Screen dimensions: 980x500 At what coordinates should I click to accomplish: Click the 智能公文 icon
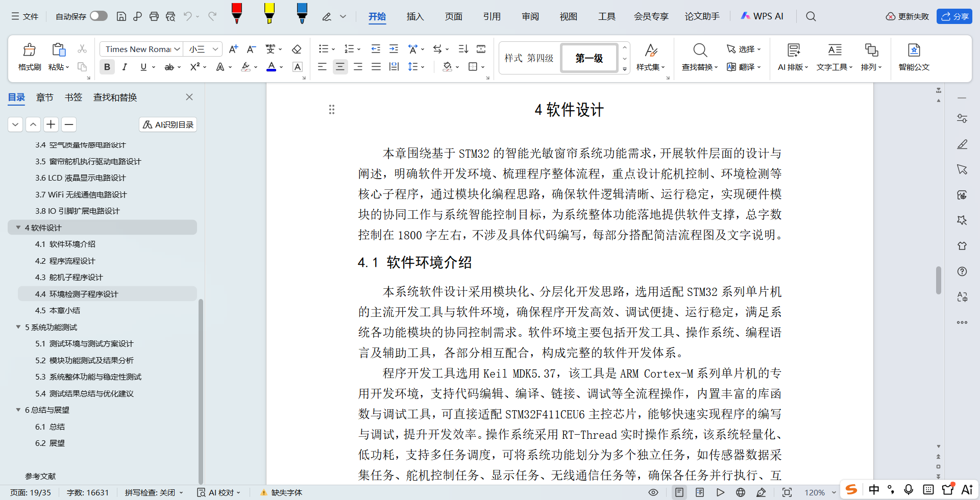point(914,50)
